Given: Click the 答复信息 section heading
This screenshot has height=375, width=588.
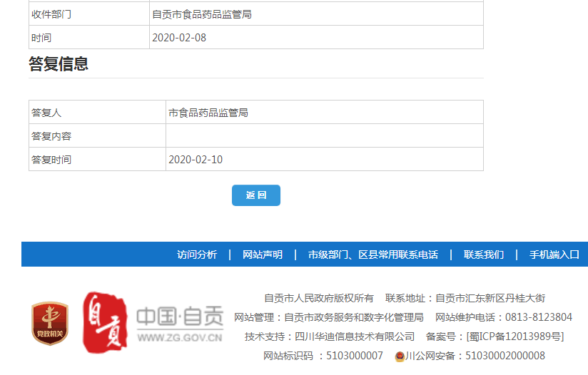Looking at the screenshot, I should (x=59, y=64).
